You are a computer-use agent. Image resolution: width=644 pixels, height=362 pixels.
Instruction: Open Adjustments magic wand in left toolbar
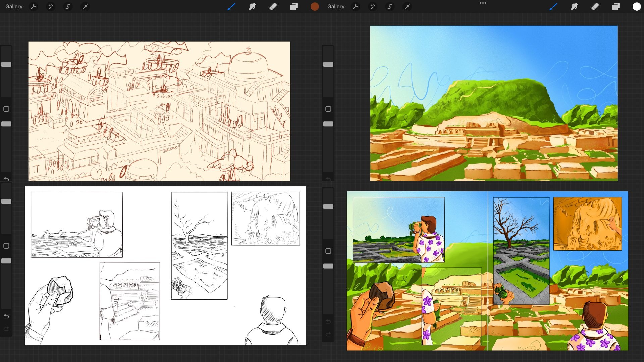click(51, 7)
